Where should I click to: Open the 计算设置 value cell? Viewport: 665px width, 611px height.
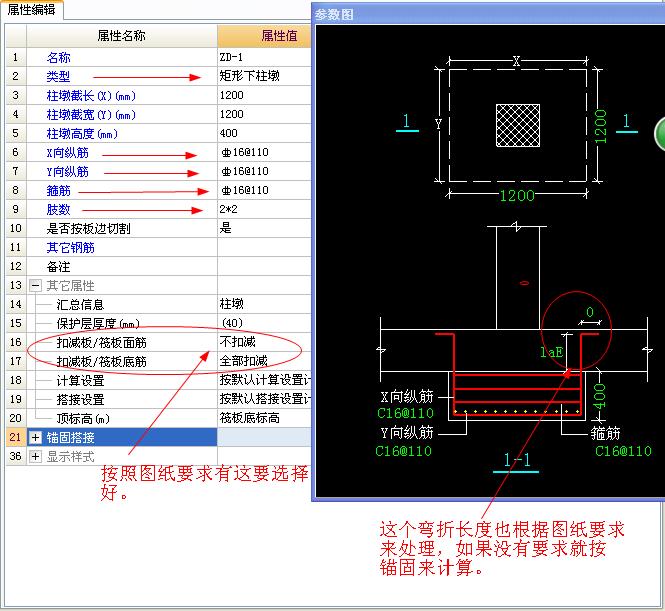[x=264, y=380]
